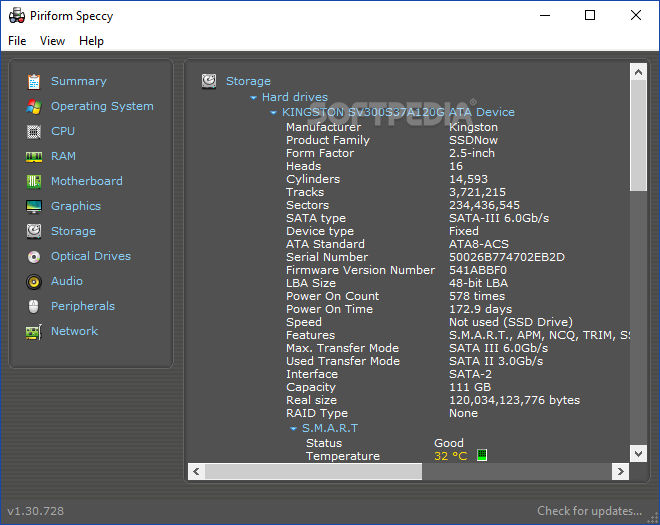The width and height of the screenshot is (660, 525).
Task: Open the Network section
Action: (x=75, y=331)
